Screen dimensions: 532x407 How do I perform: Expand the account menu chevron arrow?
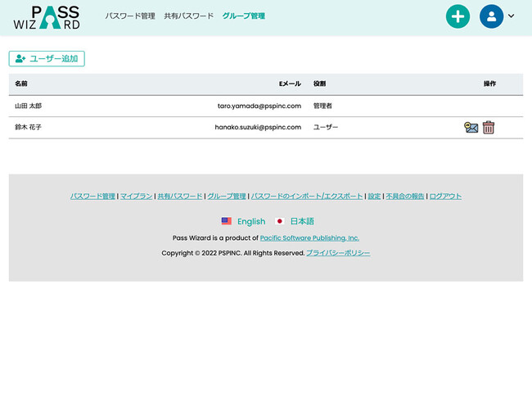[512, 16]
